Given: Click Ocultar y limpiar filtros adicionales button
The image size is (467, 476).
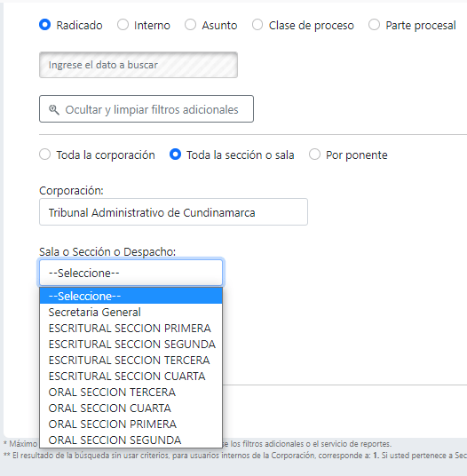Looking at the screenshot, I should coord(146,109).
